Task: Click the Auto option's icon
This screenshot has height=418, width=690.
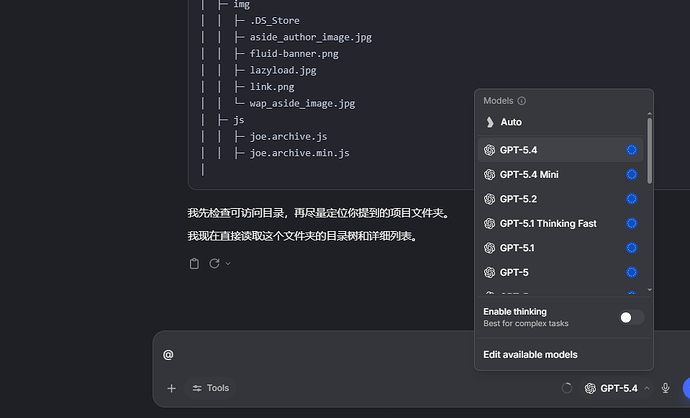Action: [x=490, y=122]
